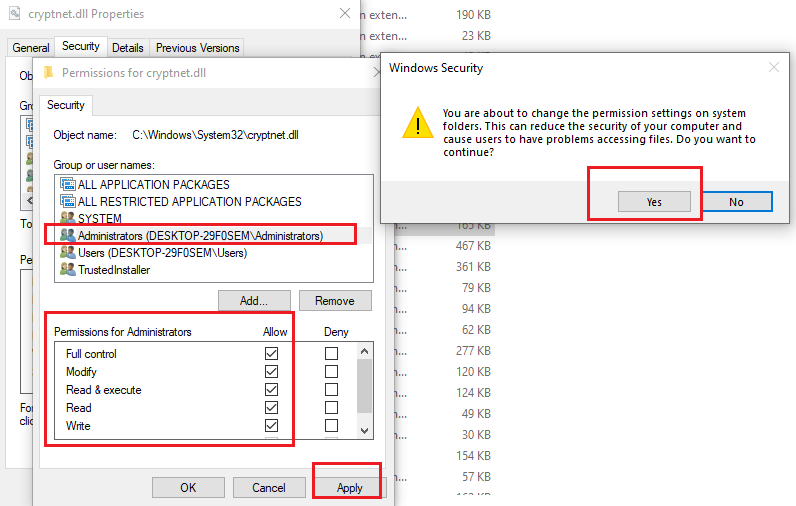Select the Security tab in Permissions dialog
This screenshot has width=796, height=506.
(66, 105)
